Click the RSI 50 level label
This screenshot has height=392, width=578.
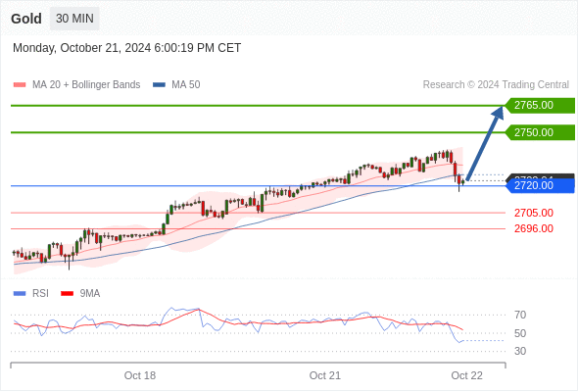pos(520,333)
